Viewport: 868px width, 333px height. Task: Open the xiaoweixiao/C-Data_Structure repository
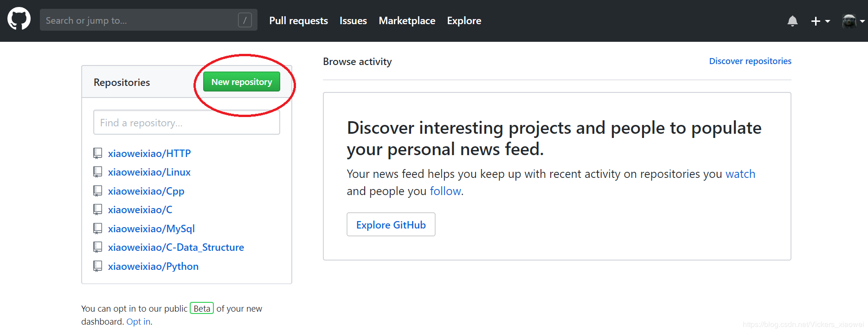pyautogui.click(x=176, y=247)
